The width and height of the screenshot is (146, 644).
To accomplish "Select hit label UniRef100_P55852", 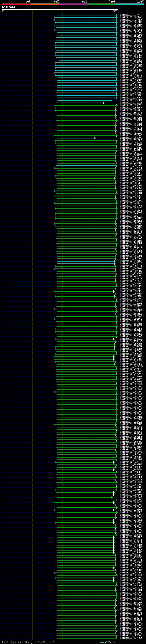I will pos(131,40).
